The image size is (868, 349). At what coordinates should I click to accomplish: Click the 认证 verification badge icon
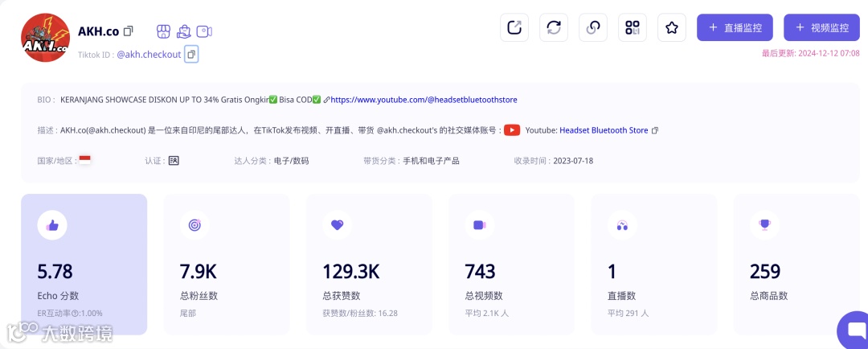[x=174, y=161]
